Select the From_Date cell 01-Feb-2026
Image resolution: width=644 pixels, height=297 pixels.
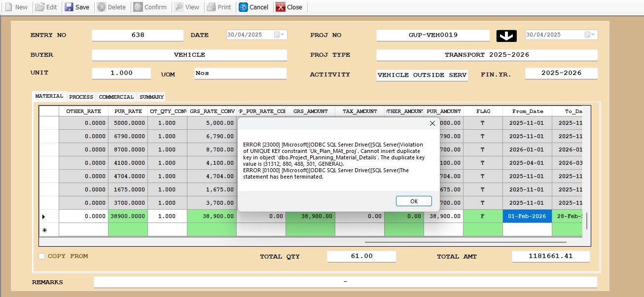pyautogui.click(x=527, y=216)
